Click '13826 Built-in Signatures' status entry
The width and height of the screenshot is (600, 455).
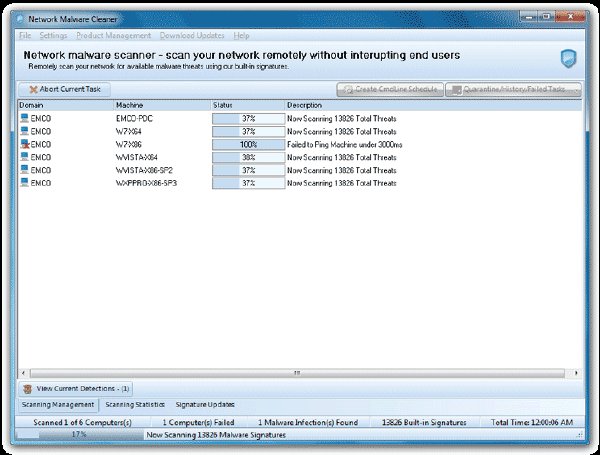[424, 422]
